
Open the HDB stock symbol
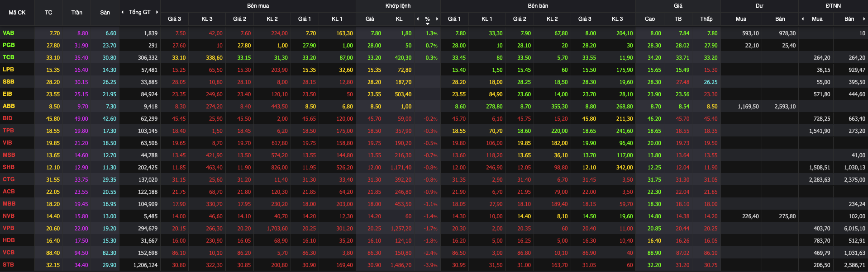(9, 240)
